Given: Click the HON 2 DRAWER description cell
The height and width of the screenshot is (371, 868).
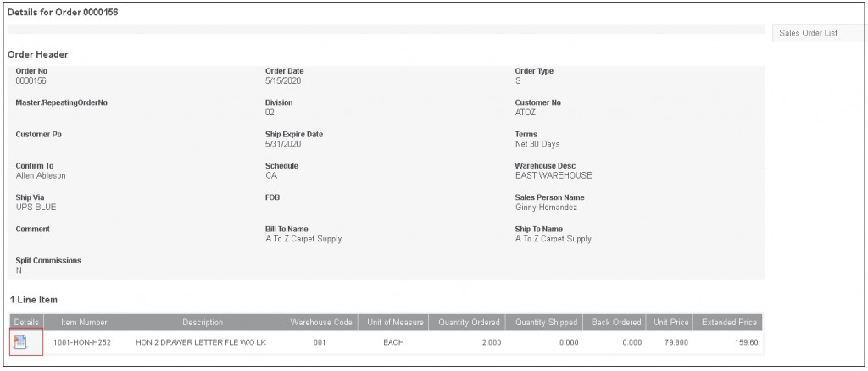Looking at the screenshot, I should [x=200, y=343].
